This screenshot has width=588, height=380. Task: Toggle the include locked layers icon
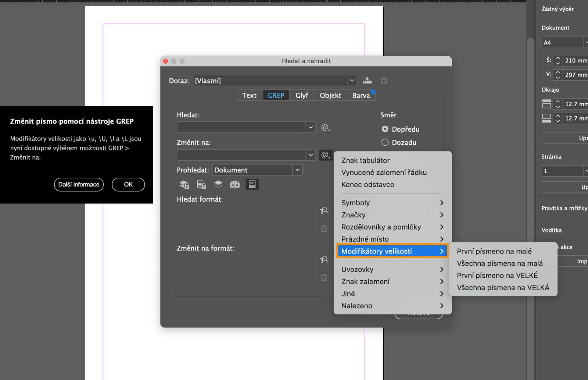point(184,184)
